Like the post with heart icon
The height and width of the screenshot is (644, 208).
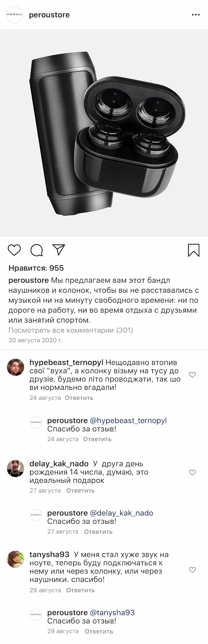[x=14, y=250]
